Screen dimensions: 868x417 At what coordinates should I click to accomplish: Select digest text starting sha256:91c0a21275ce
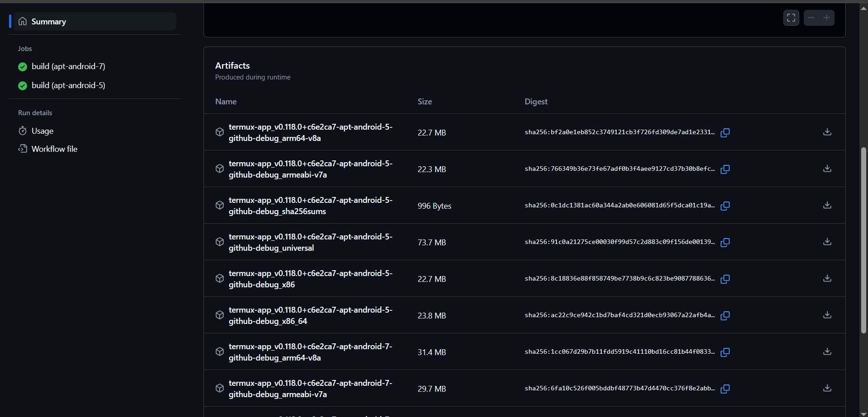pos(619,242)
